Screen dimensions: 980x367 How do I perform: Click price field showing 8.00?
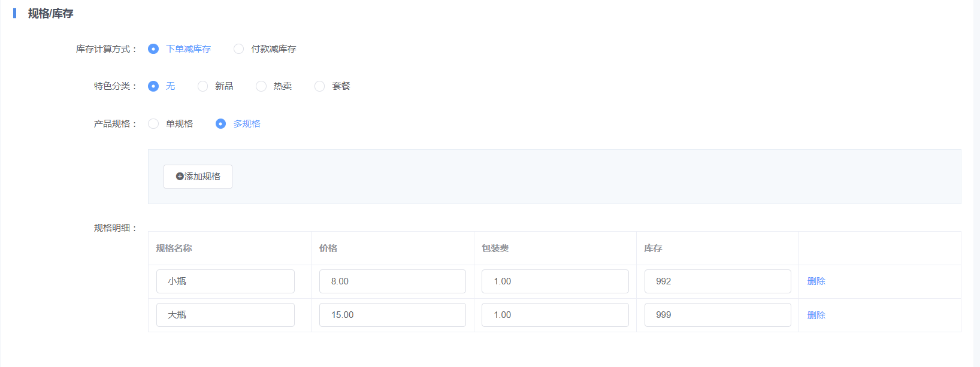[x=392, y=281]
